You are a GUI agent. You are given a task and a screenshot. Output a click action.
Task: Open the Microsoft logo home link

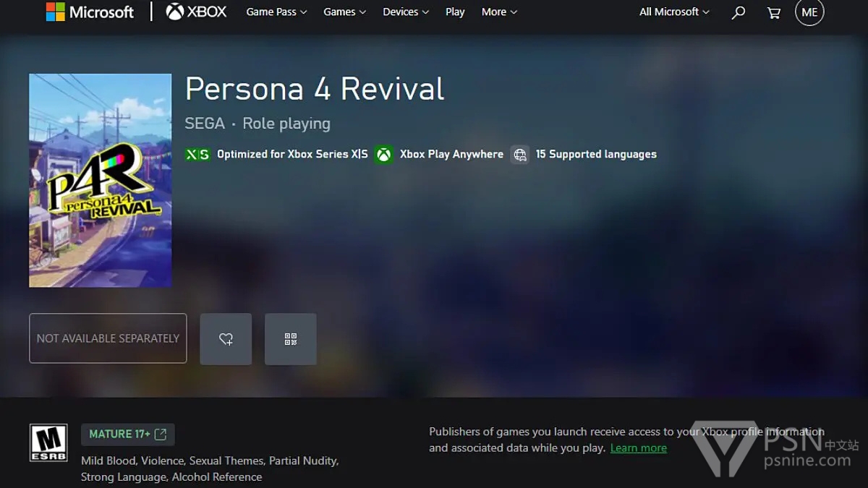(90, 12)
